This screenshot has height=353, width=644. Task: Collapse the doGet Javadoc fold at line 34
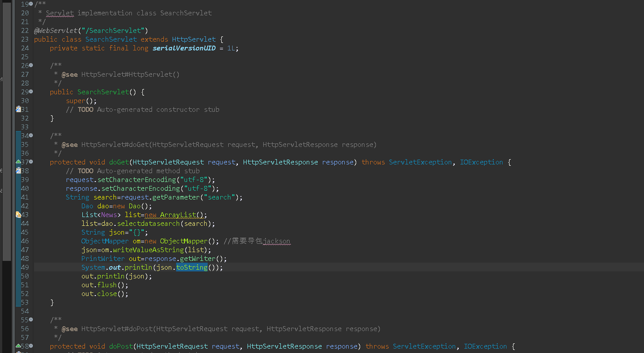pyautogui.click(x=31, y=135)
